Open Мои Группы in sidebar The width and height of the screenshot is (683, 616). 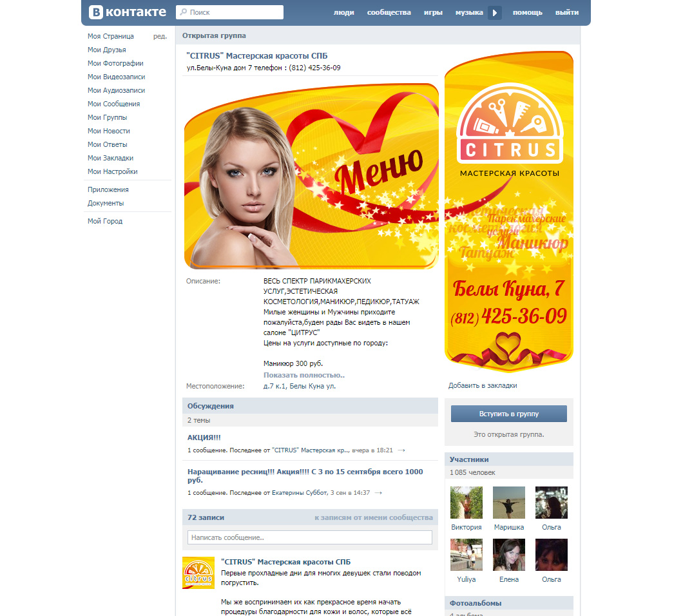[x=107, y=117]
